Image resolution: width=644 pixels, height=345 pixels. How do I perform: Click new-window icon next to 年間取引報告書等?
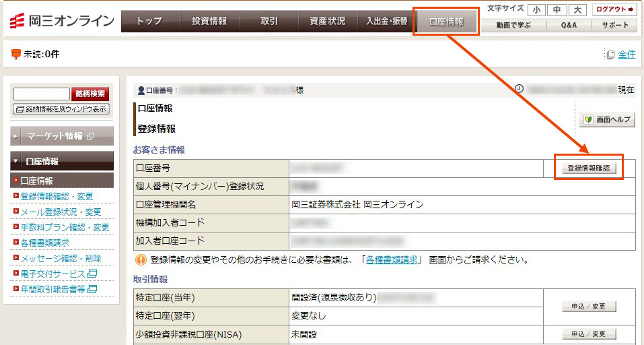[x=92, y=290]
